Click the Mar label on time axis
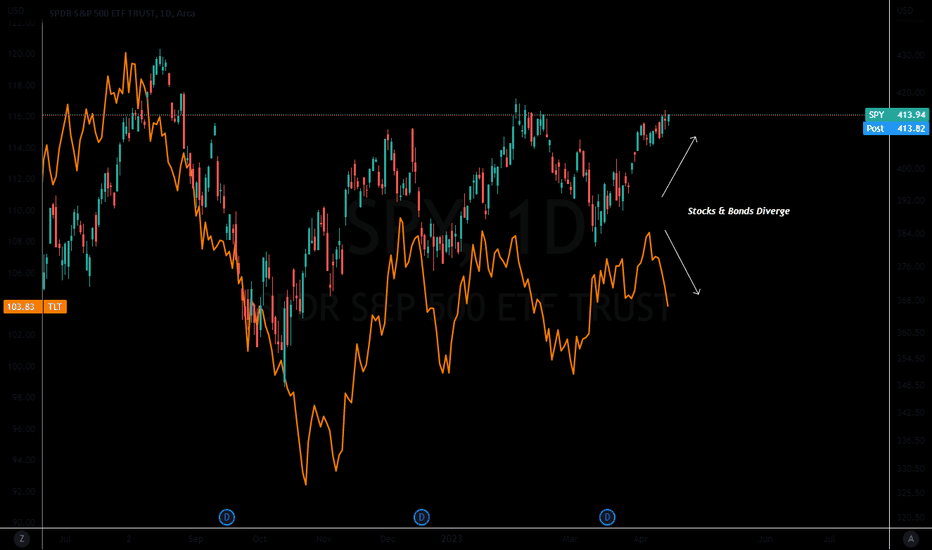Viewport: 932px width, 550px height. click(x=570, y=539)
